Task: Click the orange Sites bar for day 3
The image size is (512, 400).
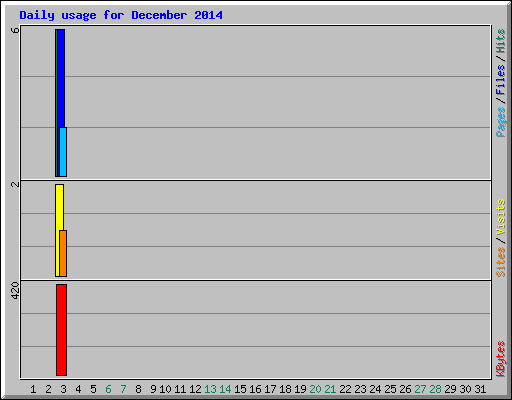Action: point(63,253)
